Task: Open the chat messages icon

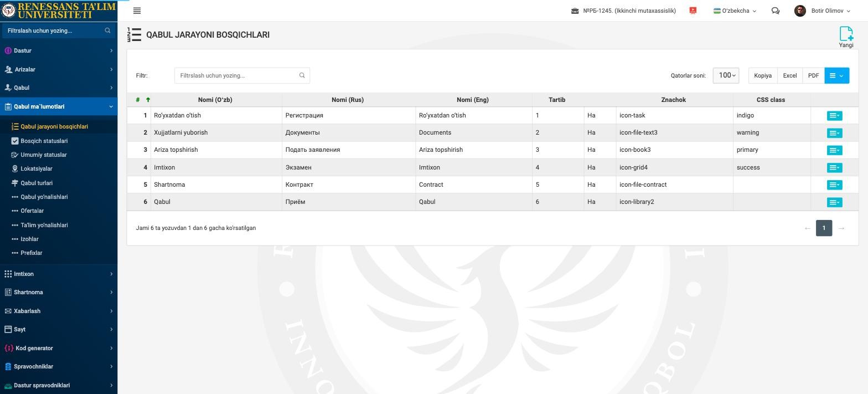Action: click(776, 11)
